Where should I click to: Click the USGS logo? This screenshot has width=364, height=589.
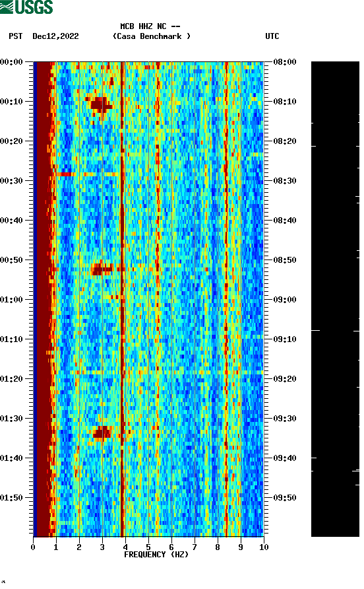pyautogui.click(x=26, y=7)
